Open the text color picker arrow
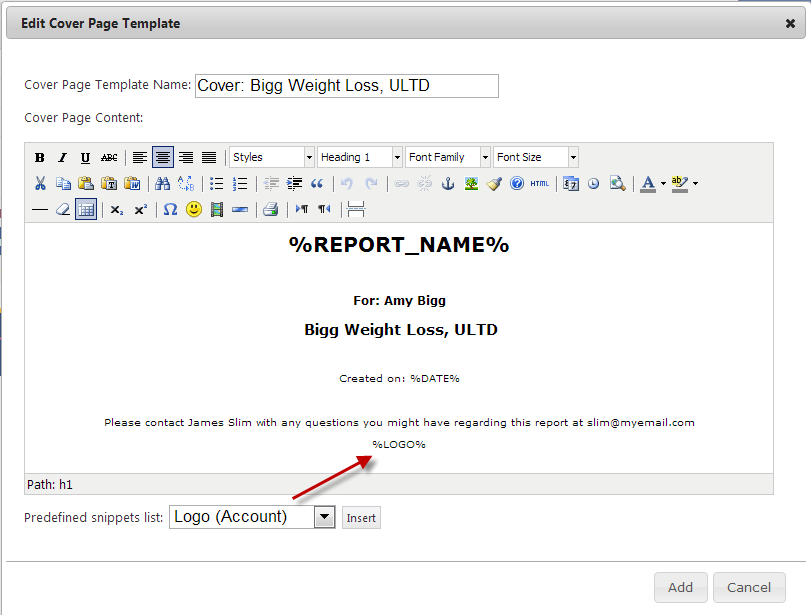Image resolution: width=811 pixels, height=615 pixels. [x=663, y=184]
